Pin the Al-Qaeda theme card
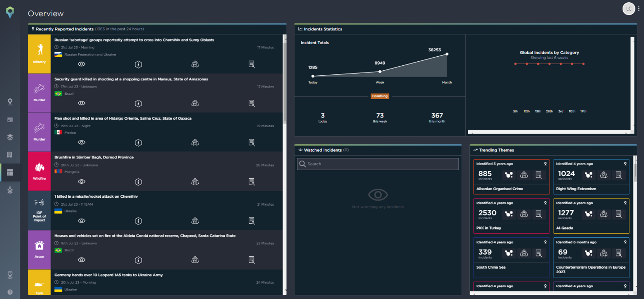644x299 pixels. (625, 203)
